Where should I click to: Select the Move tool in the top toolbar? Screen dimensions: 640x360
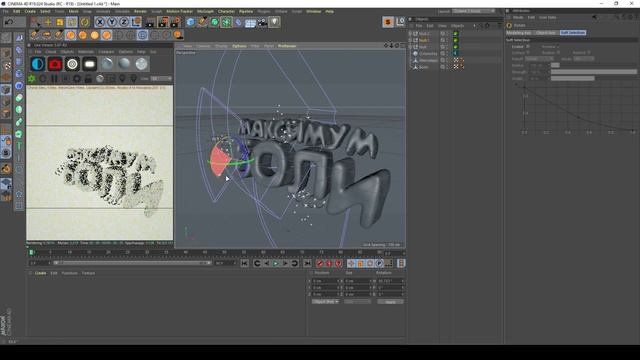tap(48, 22)
